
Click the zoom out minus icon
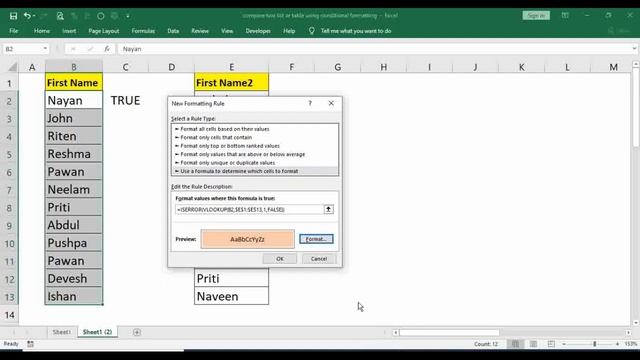click(564, 344)
